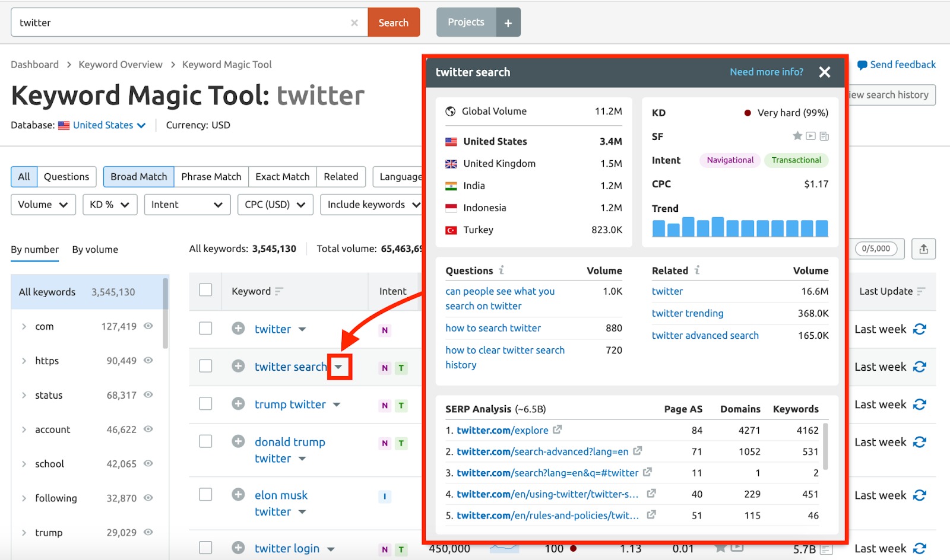
Task: Switch to the Questions tab
Action: pos(66,177)
